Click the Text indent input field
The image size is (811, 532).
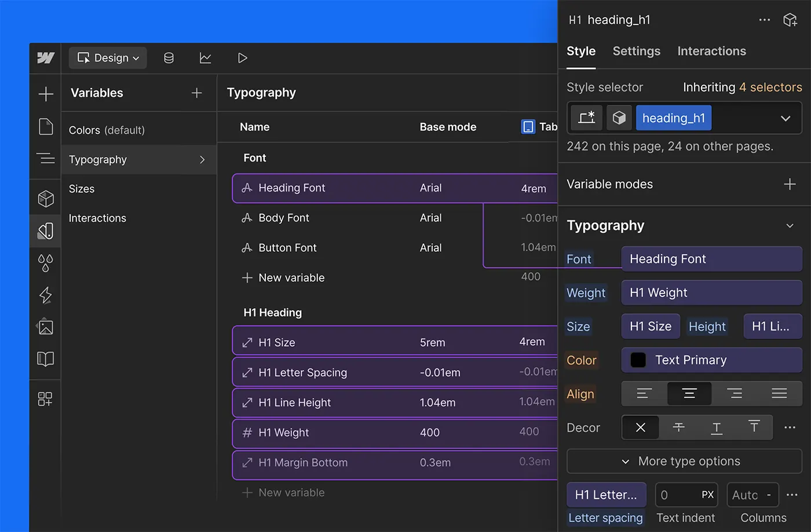[x=686, y=495]
